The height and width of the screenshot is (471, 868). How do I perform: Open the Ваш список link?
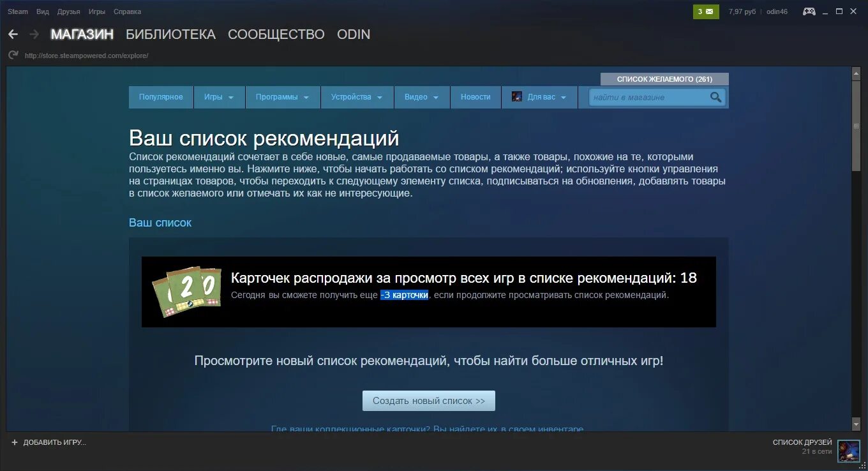point(160,223)
